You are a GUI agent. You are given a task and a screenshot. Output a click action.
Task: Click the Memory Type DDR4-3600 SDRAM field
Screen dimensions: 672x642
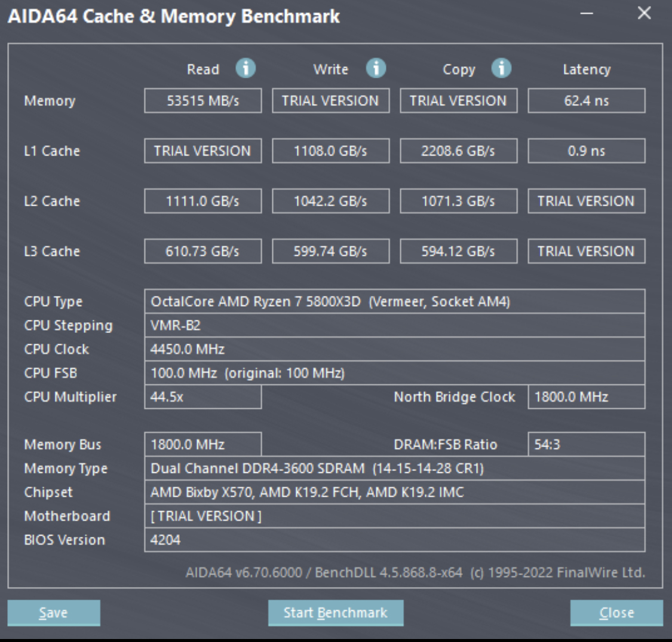click(395, 468)
